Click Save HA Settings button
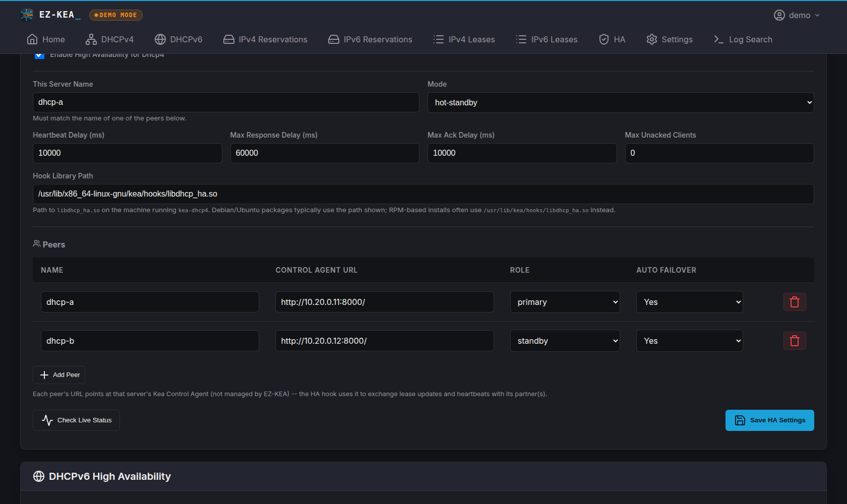 tap(770, 420)
